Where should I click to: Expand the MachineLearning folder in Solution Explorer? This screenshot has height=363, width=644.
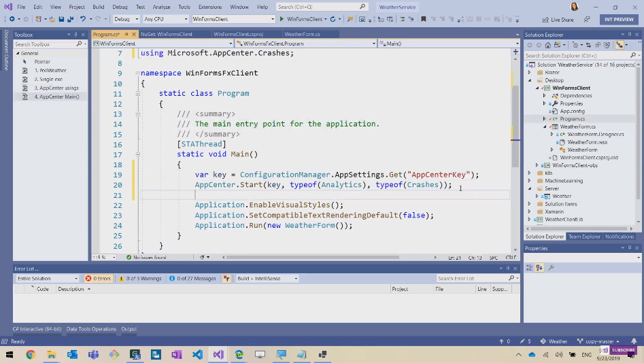[x=530, y=181]
